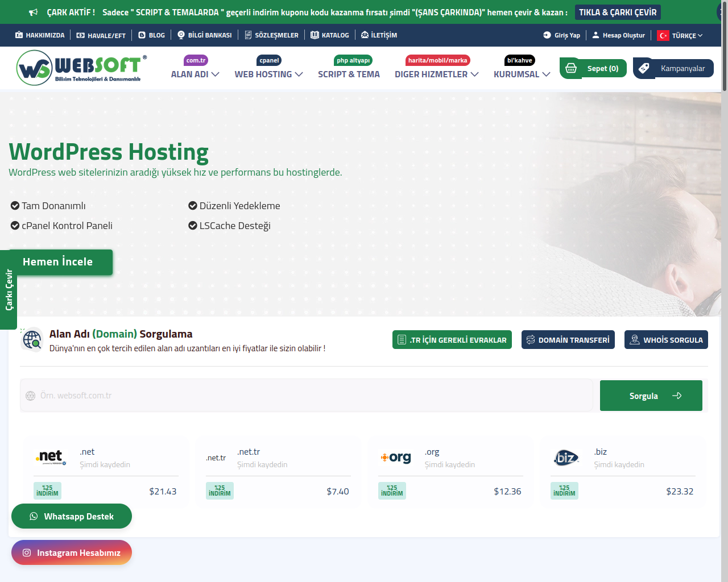Screen dimensions: 728x582
Task: Click the Sorgula search button
Action: (651, 396)
